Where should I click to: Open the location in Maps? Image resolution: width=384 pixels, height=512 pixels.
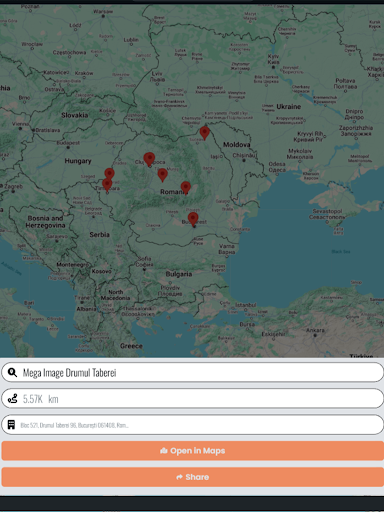click(x=193, y=451)
